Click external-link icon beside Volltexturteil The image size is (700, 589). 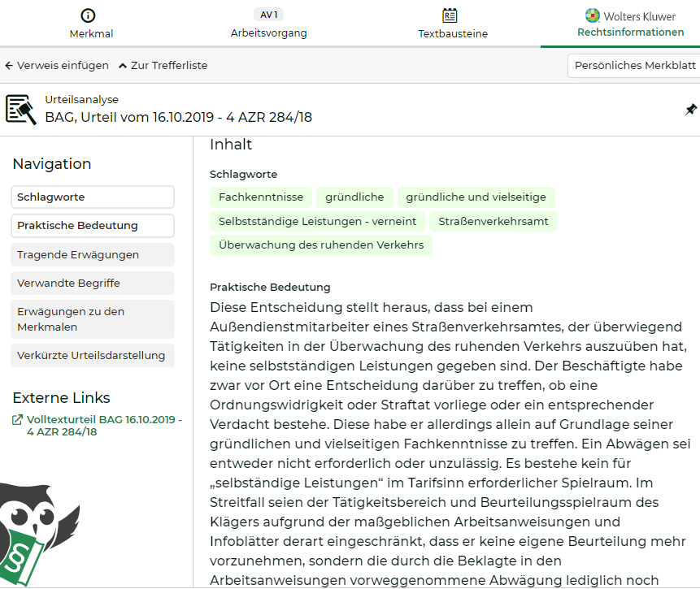coord(18,421)
